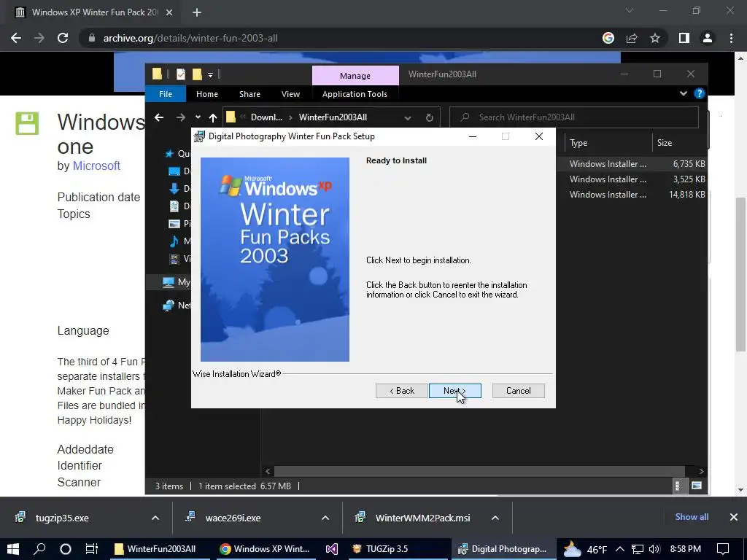This screenshot has width=747, height=560.
Task: Open Share tab in Explorer ribbon
Action: pos(249,94)
